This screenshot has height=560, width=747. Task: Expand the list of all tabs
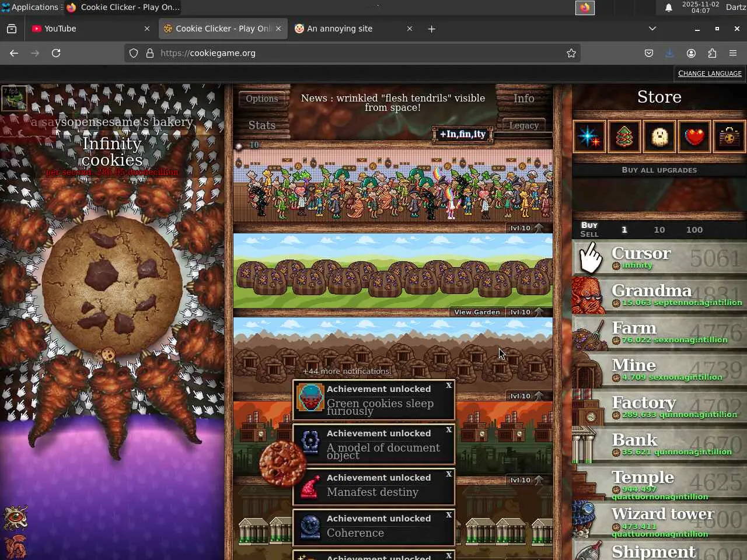pyautogui.click(x=652, y=29)
